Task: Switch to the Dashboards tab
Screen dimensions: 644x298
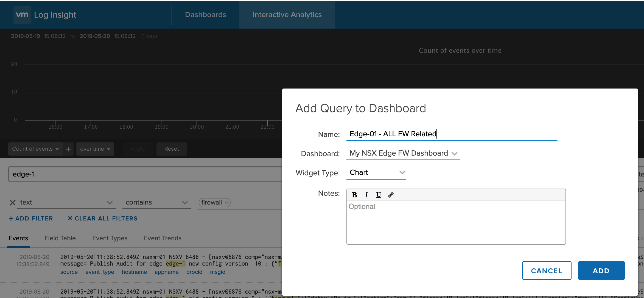Action: (205, 15)
